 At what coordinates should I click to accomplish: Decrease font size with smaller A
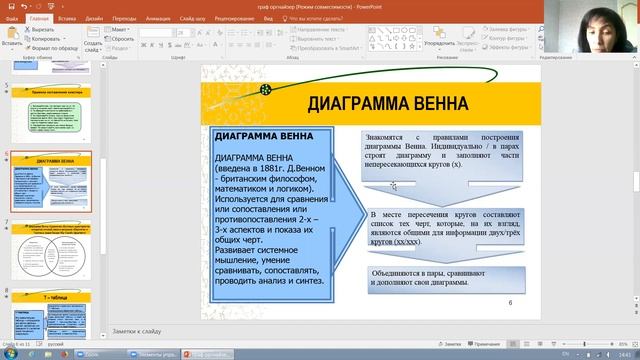[208, 33]
